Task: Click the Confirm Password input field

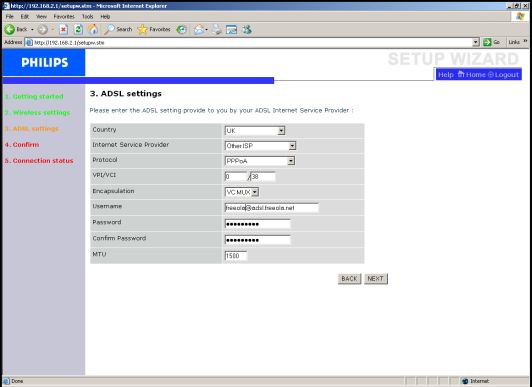Action: (258, 240)
